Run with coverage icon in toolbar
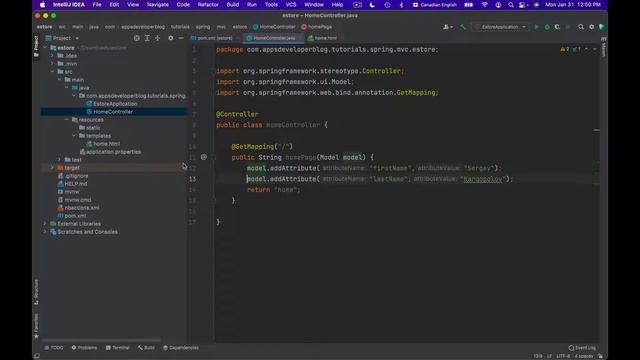 pos(557,27)
